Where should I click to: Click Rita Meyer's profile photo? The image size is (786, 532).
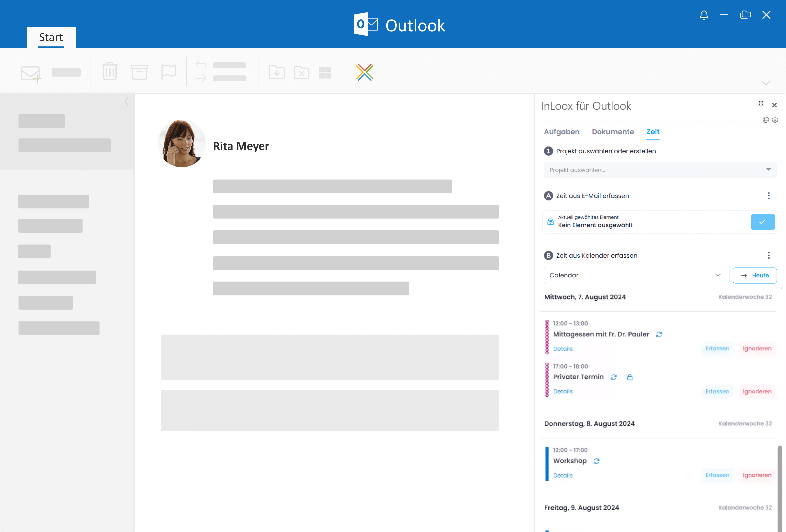point(182,143)
